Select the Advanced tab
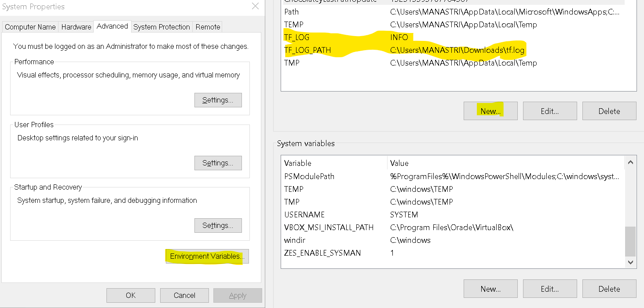The width and height of the screenshot is (644, 308). pyautogui.click(x=112, y=26)
